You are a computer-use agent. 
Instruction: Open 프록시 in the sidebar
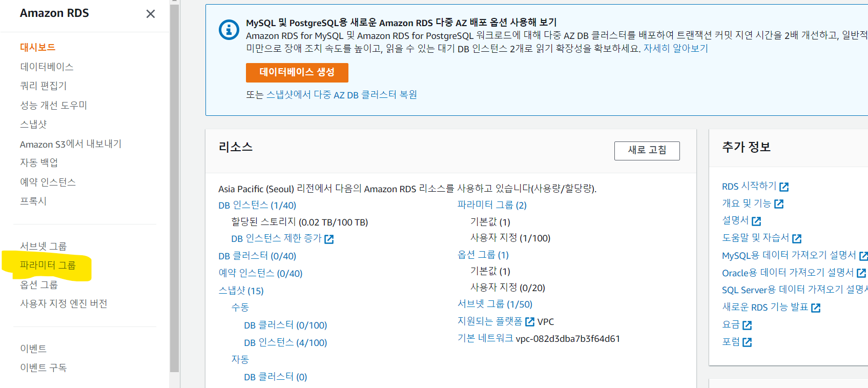(33, 201)
